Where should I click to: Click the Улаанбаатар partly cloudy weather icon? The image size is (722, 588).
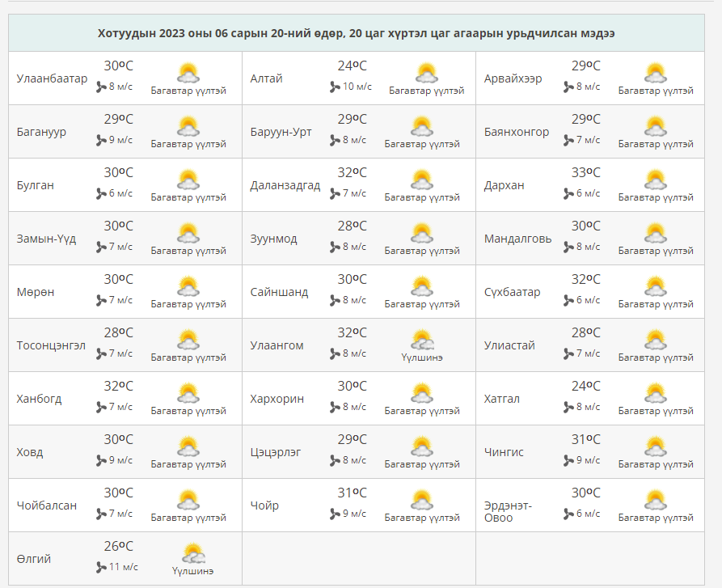[x=188, y=73]
